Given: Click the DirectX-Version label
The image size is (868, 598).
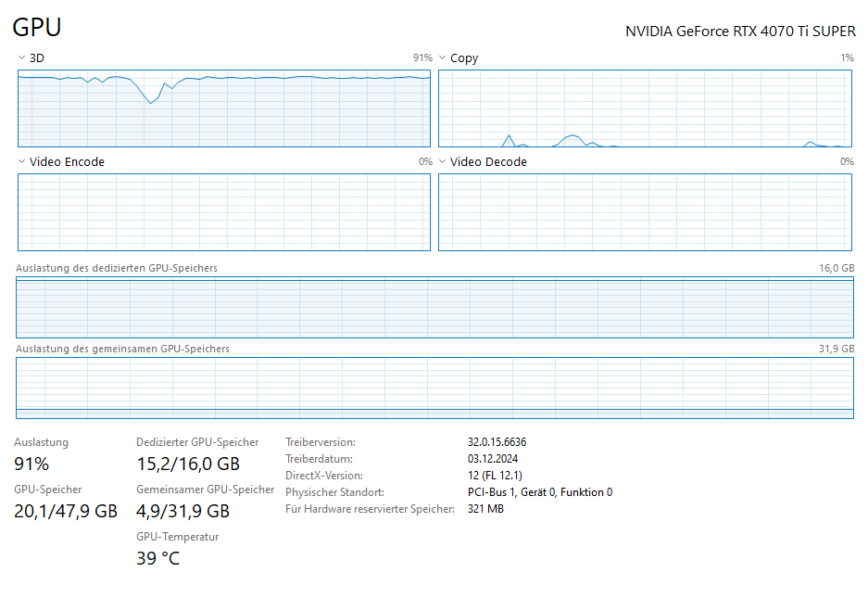Looking at the screenshot, I should coord(324,476).
